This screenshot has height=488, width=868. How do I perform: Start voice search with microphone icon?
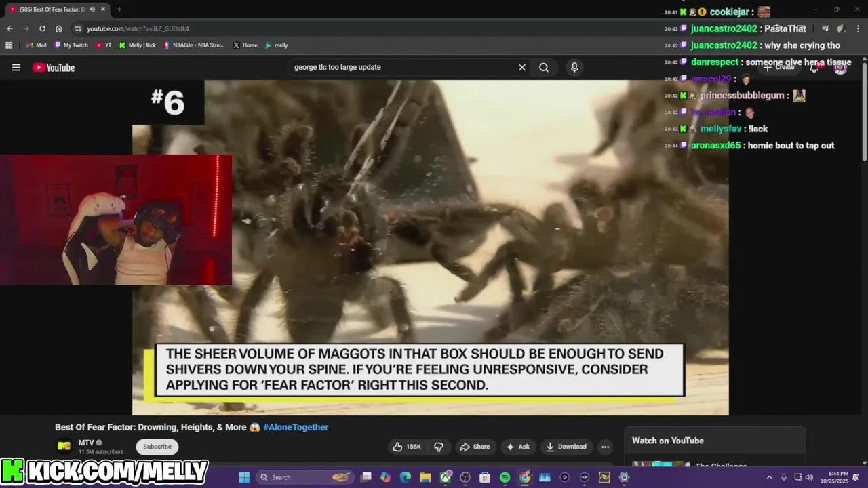click(574, 67)
